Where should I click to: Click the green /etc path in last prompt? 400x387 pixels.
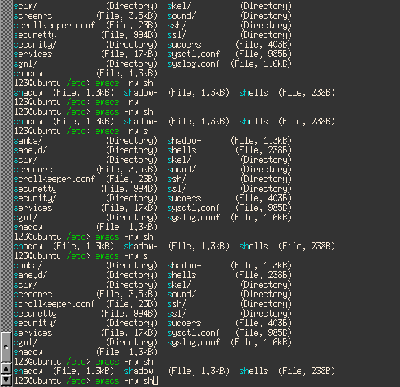(78, 380)
